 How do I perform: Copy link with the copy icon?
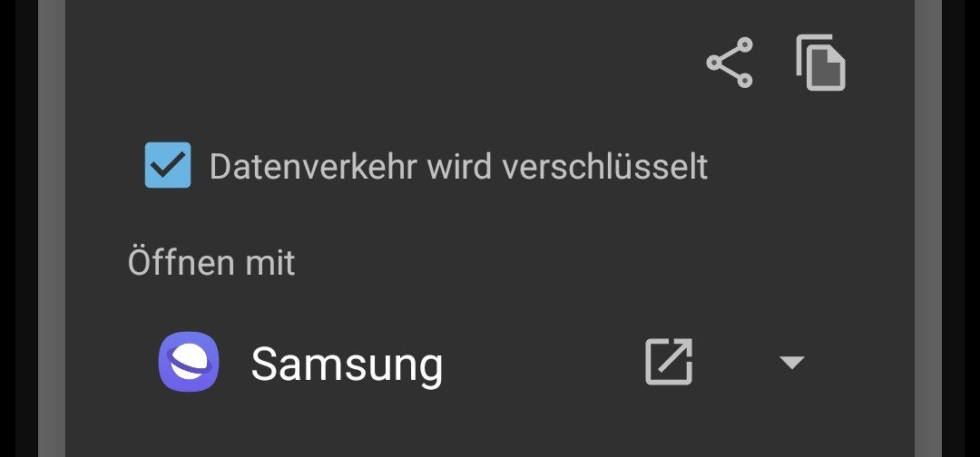pyautogui.click(x=820, y=63)
